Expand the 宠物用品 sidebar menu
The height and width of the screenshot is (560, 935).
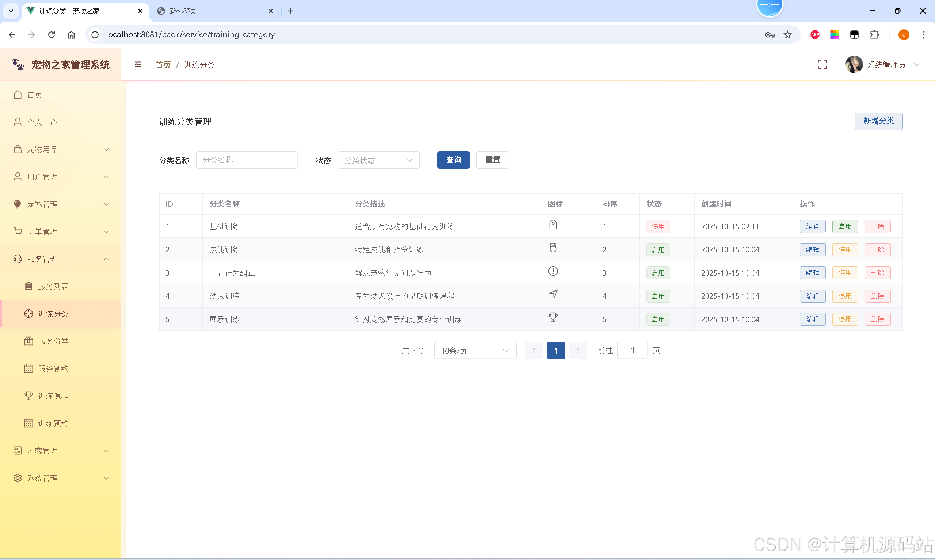(60, 149)
